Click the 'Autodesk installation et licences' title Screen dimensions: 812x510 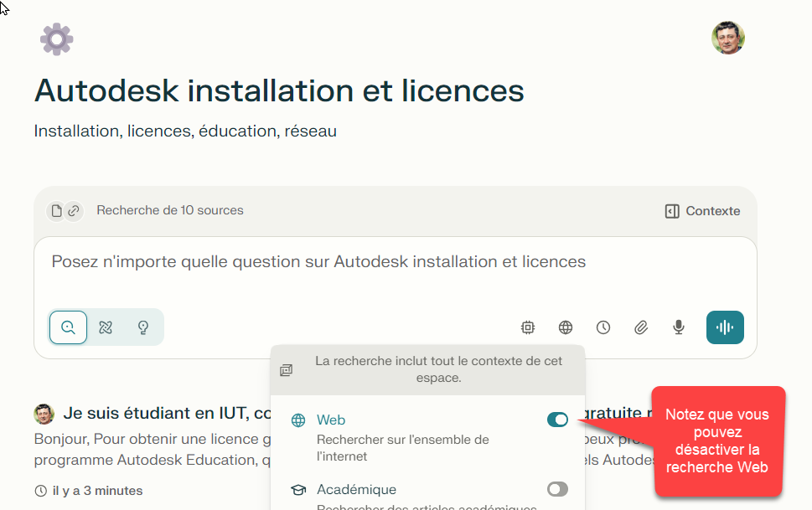pyautogui.click(x=279, y=91)
